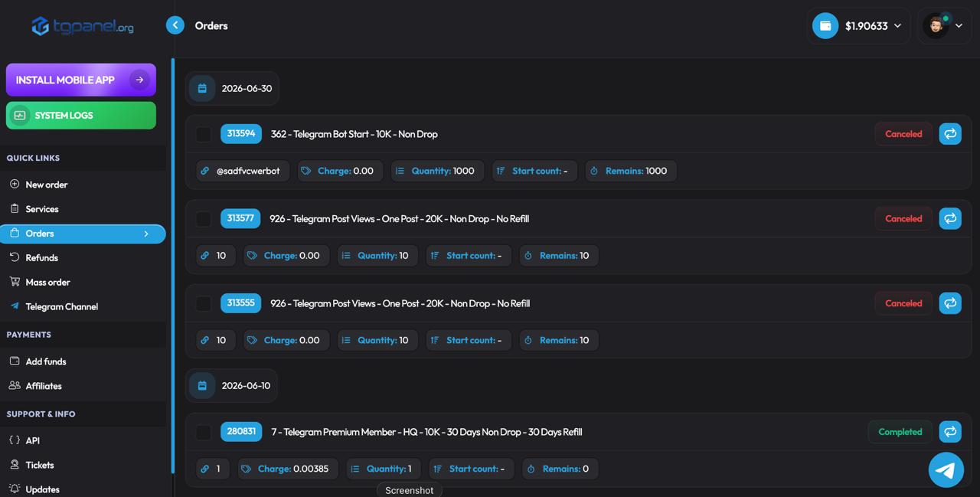Click the tgpanel.org logo

pos(83,26)
